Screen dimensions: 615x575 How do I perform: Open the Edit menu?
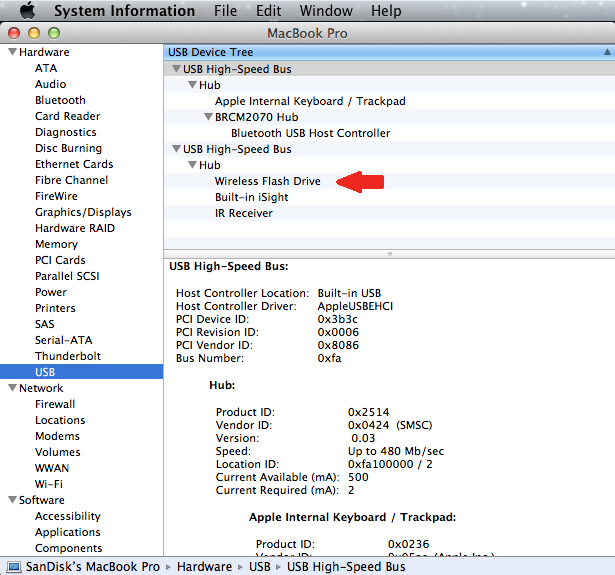coord(268,11)
